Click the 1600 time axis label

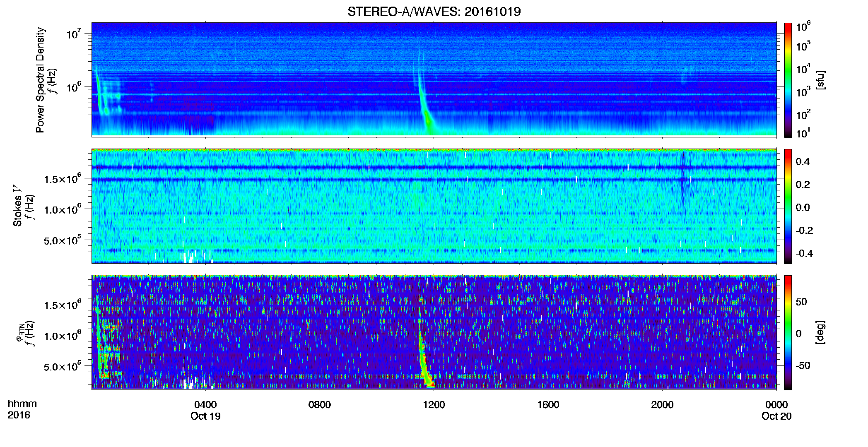click(548, 404)
